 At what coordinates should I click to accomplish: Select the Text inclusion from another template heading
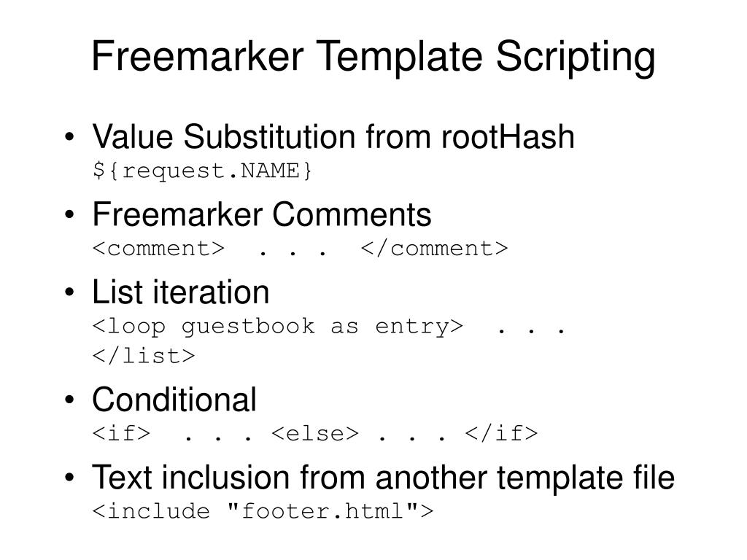[x=384, y=477]
